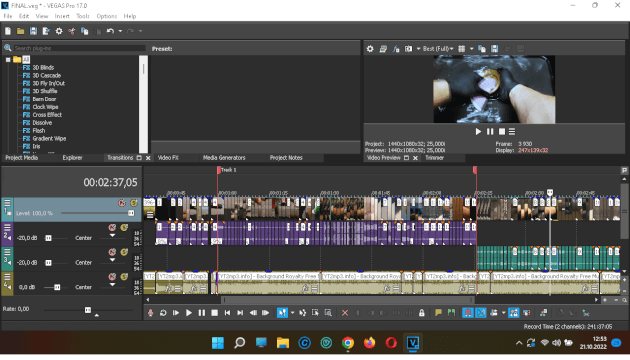The image size is (630, 360).
Task: Click the Record microphone icon
Action: tap(150, 313)
